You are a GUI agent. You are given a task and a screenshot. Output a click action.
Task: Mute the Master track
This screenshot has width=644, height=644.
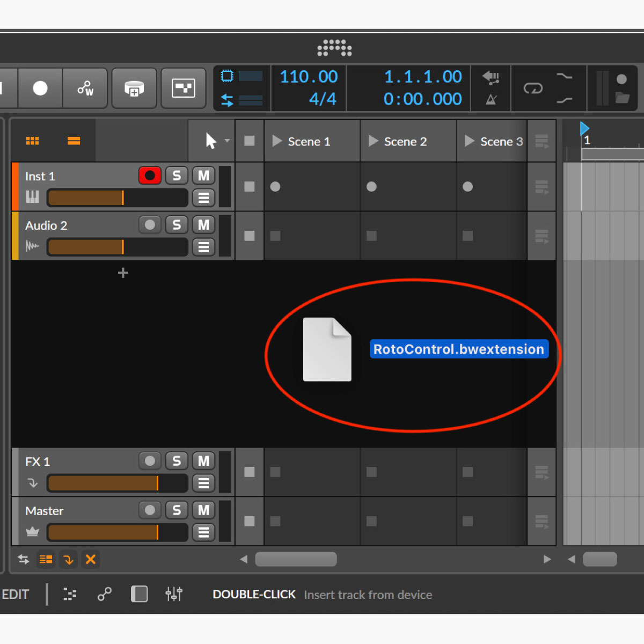(x=203, y=510)
